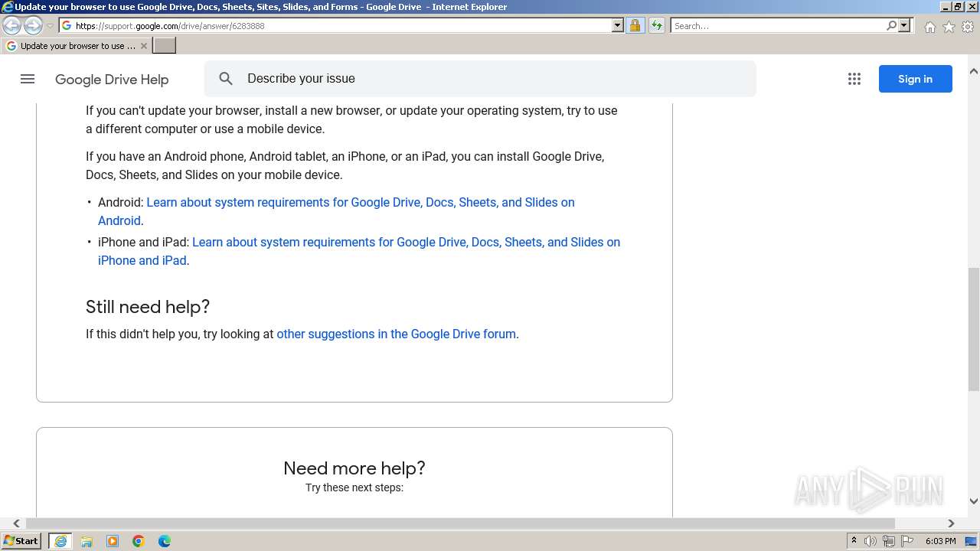
Task: Open Favorites star icon
Action: pyautogui.click(x=949, y=27)
